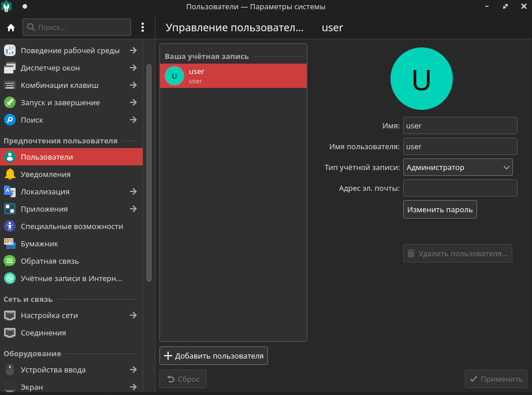This screenshot has height=395, width=532.
Task: Click the Home icon in sidebar header
Action: 10,27
